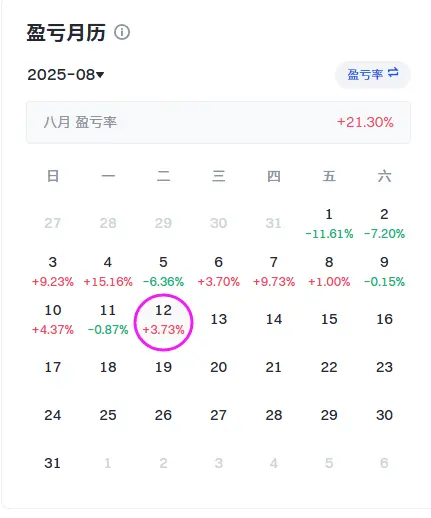
Task: Select August 4 with +15.16%
Action: point(108,272)
